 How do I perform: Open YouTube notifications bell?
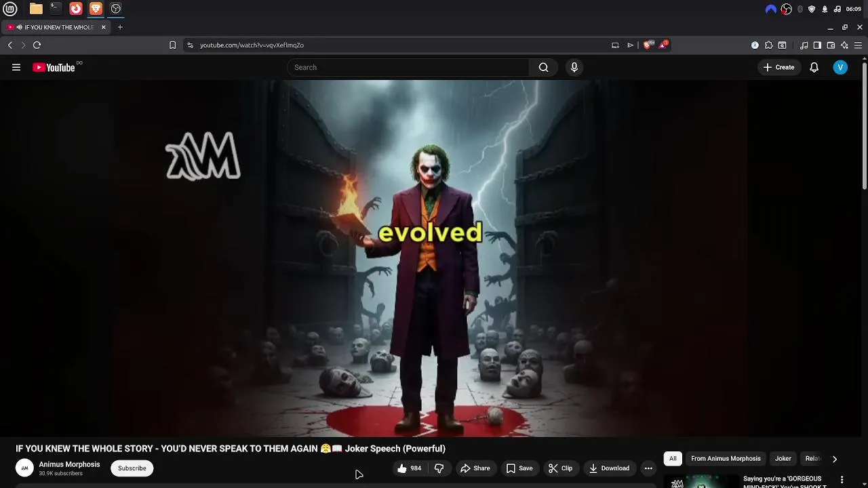pyautogui.click(x=814, y=67)
